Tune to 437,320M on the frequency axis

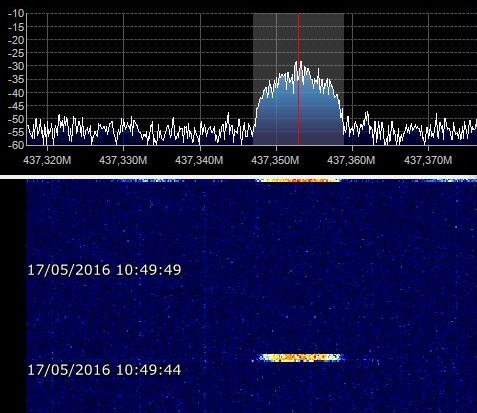click(47, 160)
